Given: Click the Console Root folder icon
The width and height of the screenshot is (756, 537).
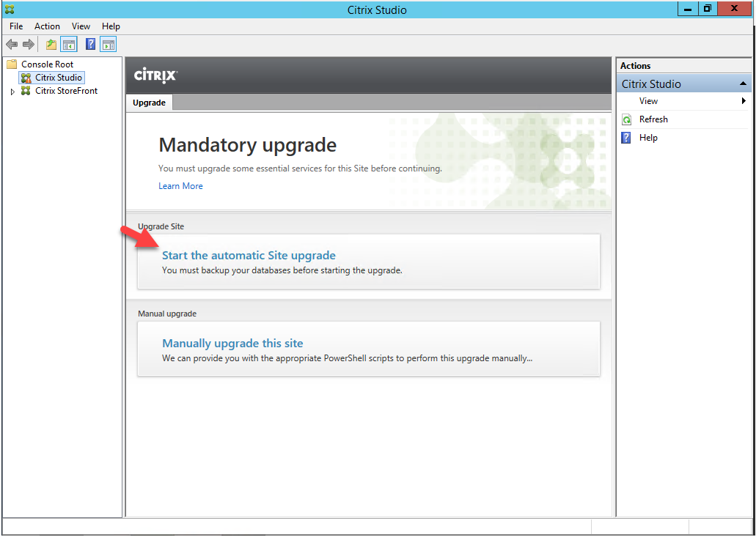Looking at the screenshot, I should pos(12,64).
